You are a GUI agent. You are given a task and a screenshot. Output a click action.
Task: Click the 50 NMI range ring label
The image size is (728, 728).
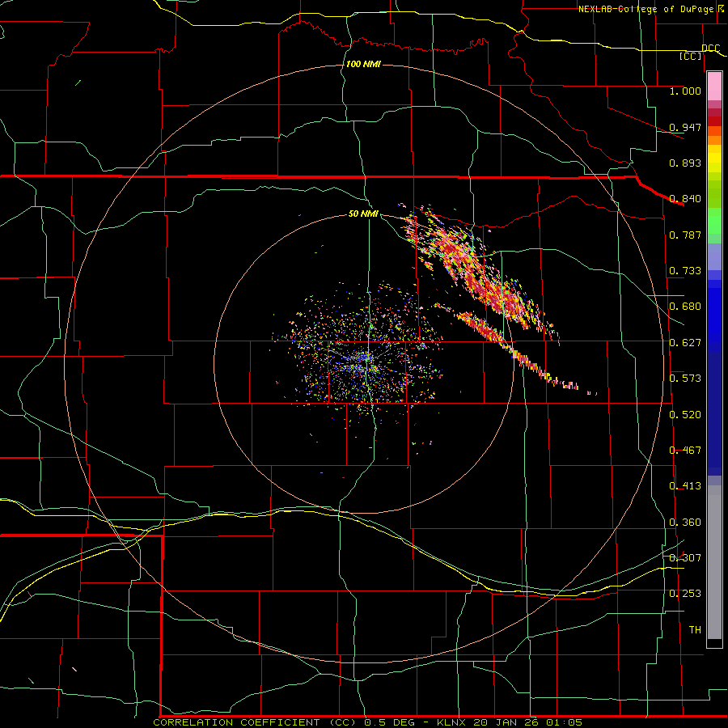tap(363, 214)
